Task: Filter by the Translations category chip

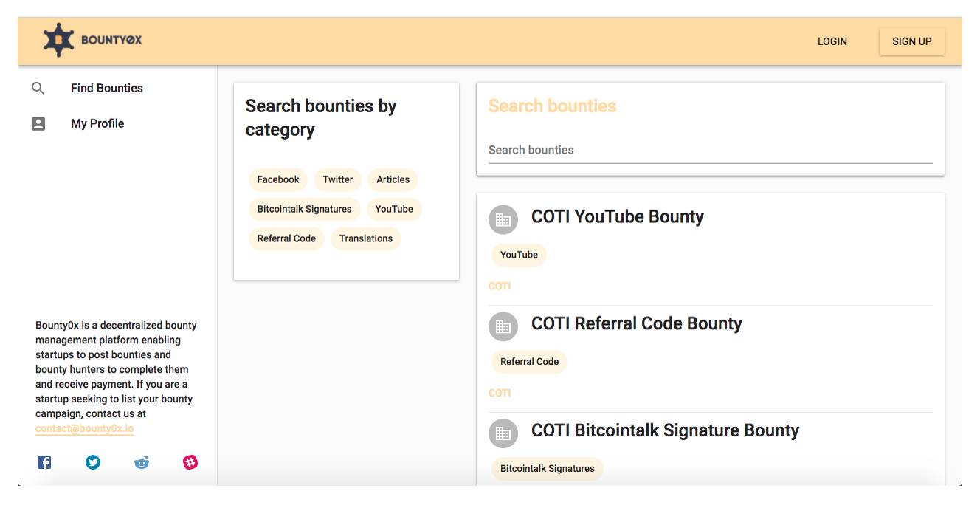Action: click(x=366, y=238)
